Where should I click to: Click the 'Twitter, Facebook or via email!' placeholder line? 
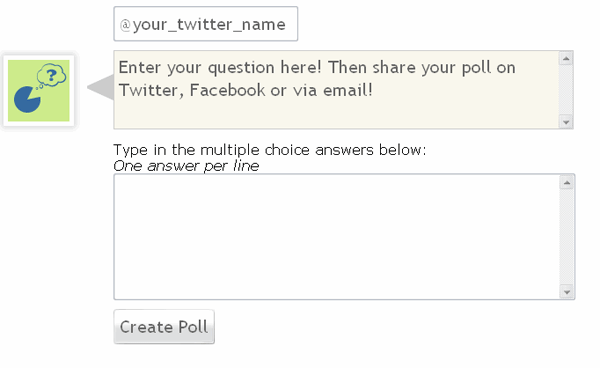coord(246,90)
